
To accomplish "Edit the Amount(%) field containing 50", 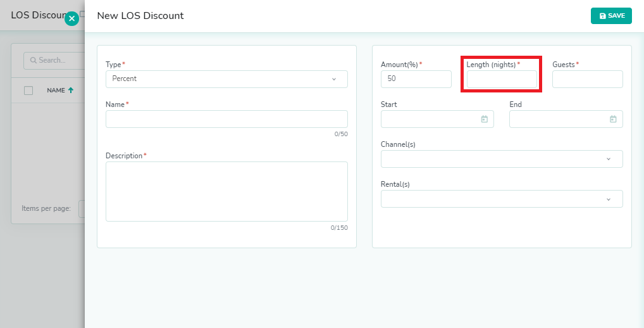I will coord(416,79).
